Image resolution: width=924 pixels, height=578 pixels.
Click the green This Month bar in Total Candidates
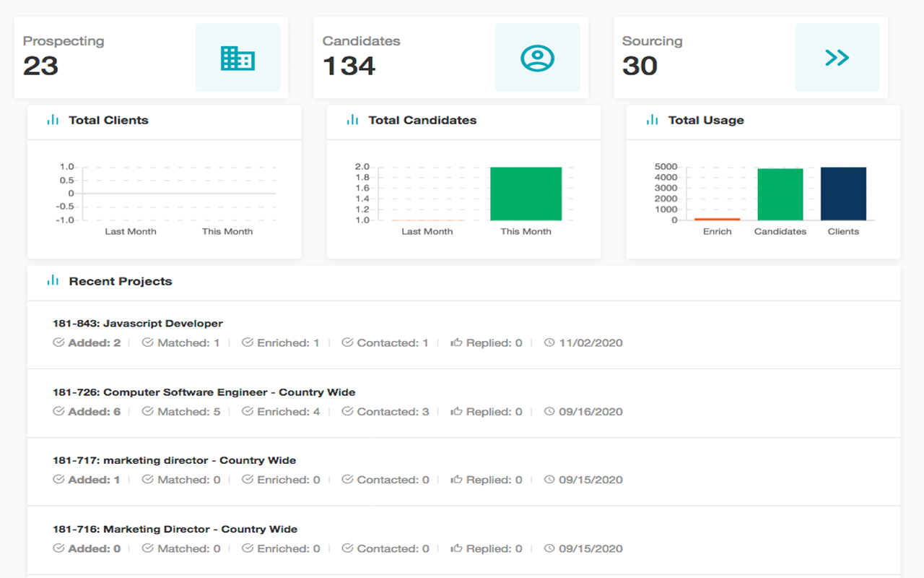[526, 194]
